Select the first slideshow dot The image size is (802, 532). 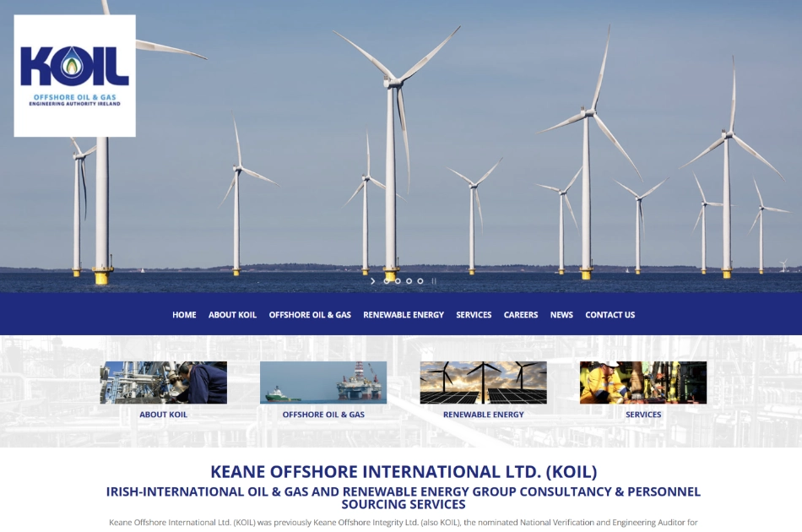[x=387, y=281]
